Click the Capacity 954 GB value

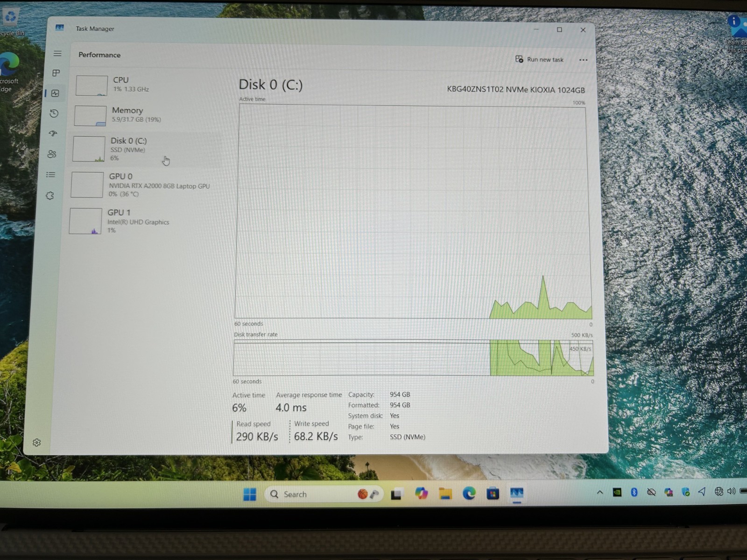pyautogui.click(x=400, y=394)
